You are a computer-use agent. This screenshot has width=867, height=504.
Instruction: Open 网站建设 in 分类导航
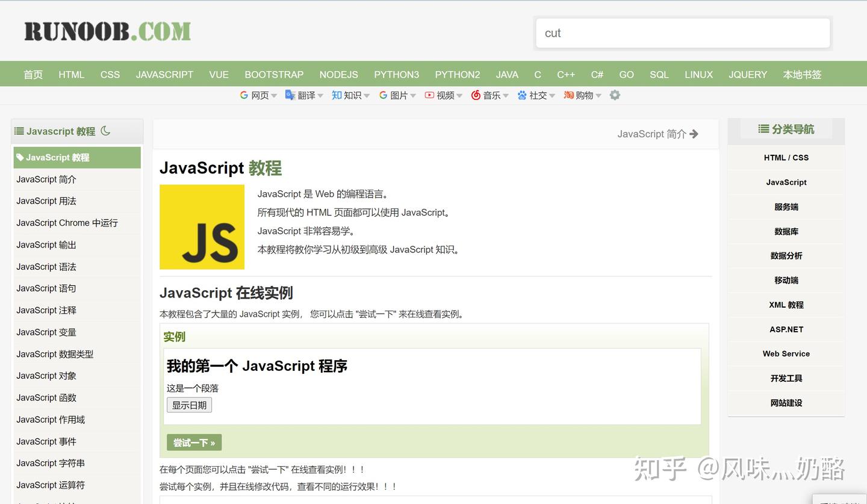(x=786, y=403)
